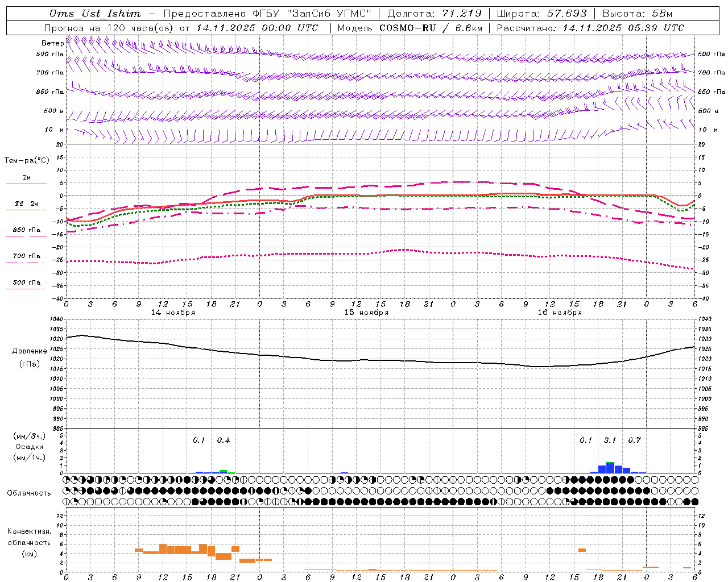This screenshot has height=582, width=728.
Task: Click the Облачность cloud cover label
Action: click(x=29, y=493)
